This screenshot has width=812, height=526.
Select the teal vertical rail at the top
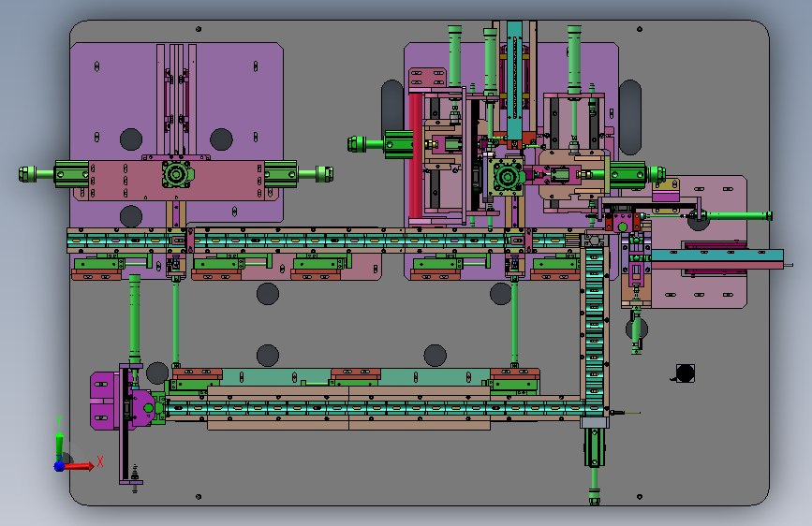(514, 80)
